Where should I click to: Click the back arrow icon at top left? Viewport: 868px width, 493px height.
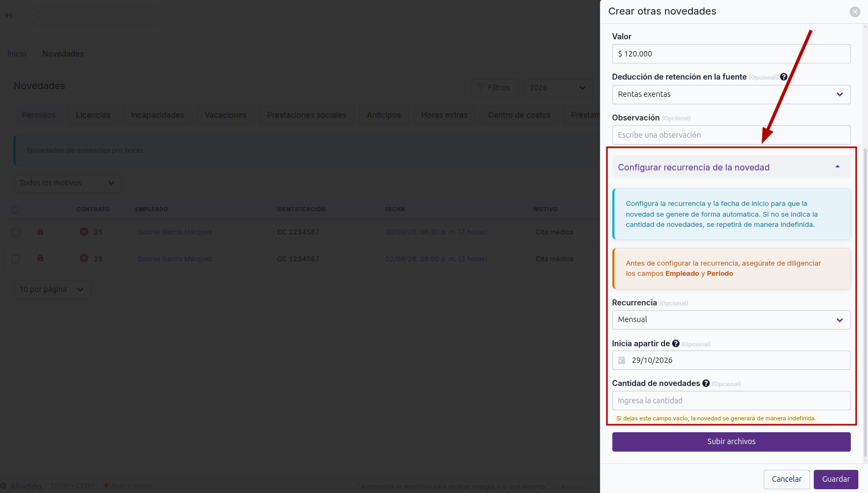point(9,15)
